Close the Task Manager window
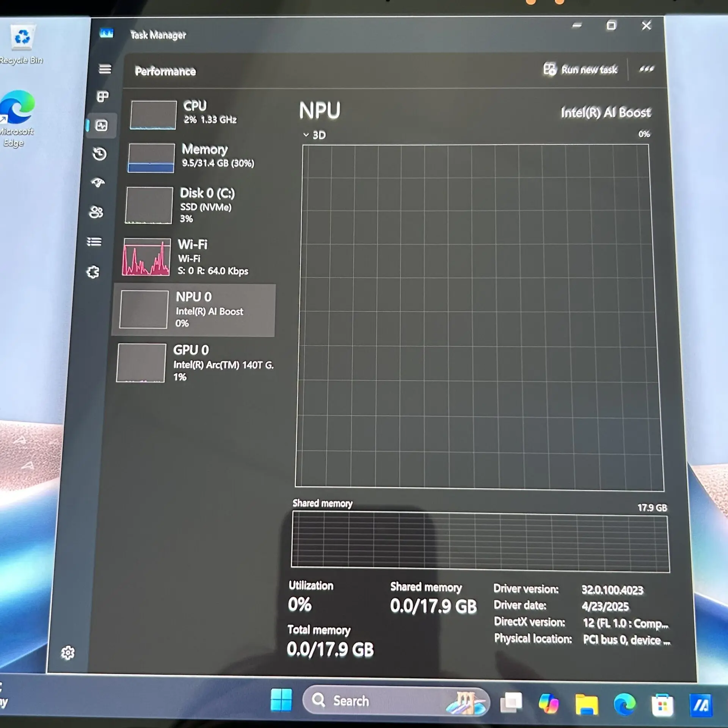This screenshot has width=728, height=728. [x=646, y=25]
